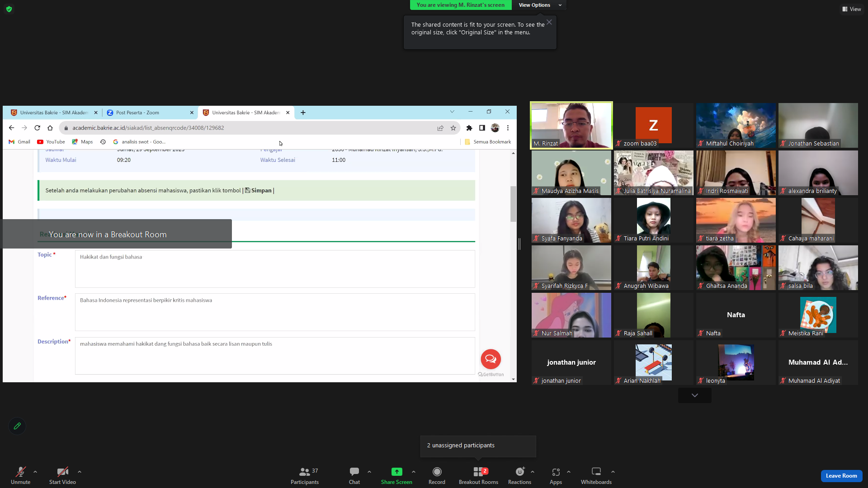Open Breakout Rooms controls
This screenshot has width=868, height=488.
(x=478, y=475)
